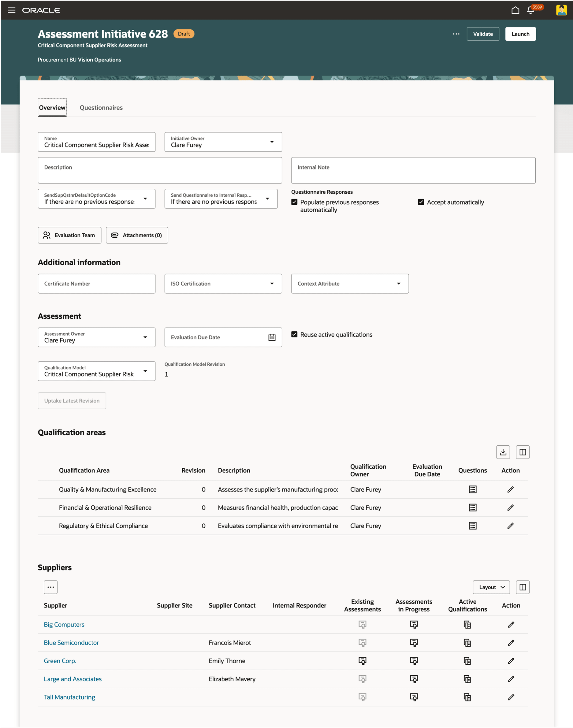View active qualifications for Green Corp.
Image resolution: width=573 pixels, height=728 pixels.
click(x=467, y=661)
